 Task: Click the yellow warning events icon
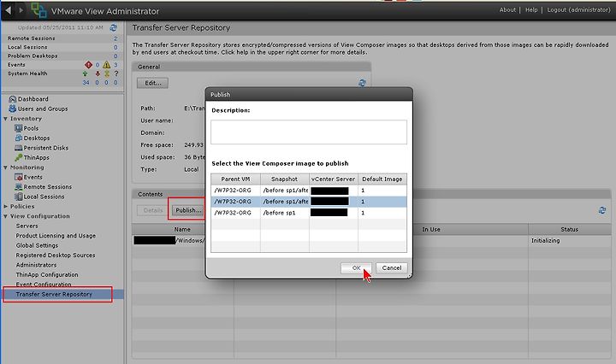(x=106, y=65)
